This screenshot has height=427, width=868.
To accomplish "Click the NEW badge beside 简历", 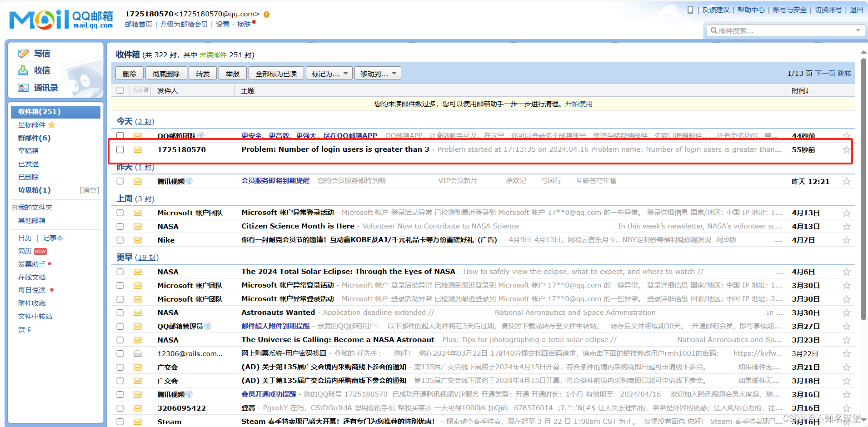I will click(x=40, y=251).
